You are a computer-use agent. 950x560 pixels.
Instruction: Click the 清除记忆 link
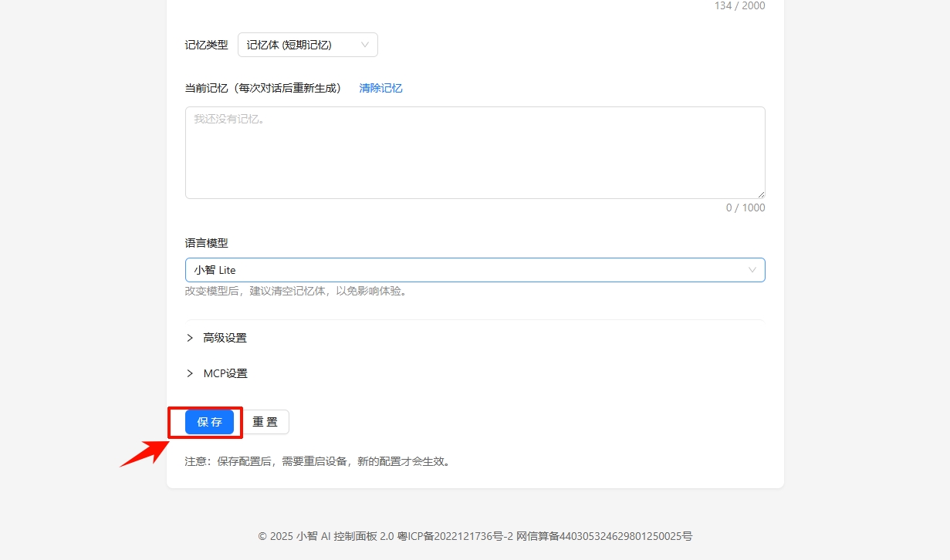click(380, 88)
